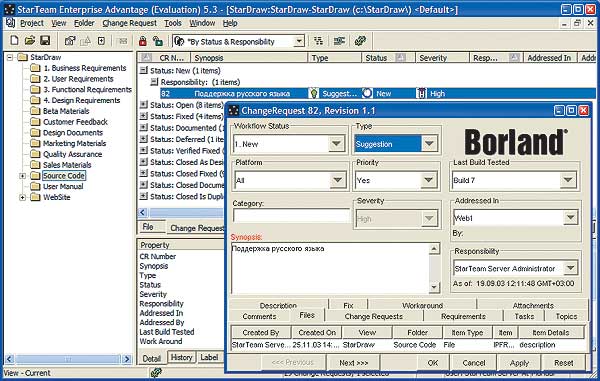
Task: Click the application icon in the menu bar
Action: coord(10,23)
